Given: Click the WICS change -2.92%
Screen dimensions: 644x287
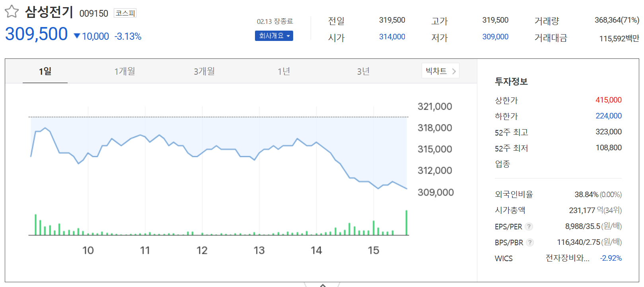Looking at the screenshot, I should pyautogui.click(x=611, y=258).
